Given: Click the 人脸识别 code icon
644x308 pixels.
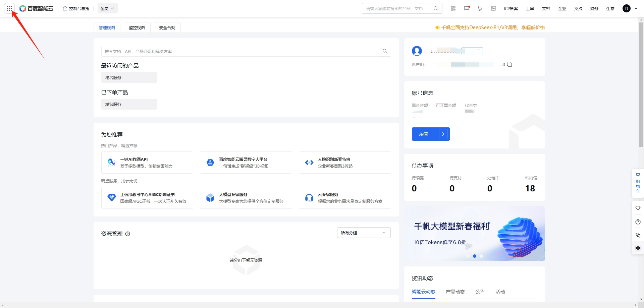Looking at the screenshot, I should (x=309, y=163).
